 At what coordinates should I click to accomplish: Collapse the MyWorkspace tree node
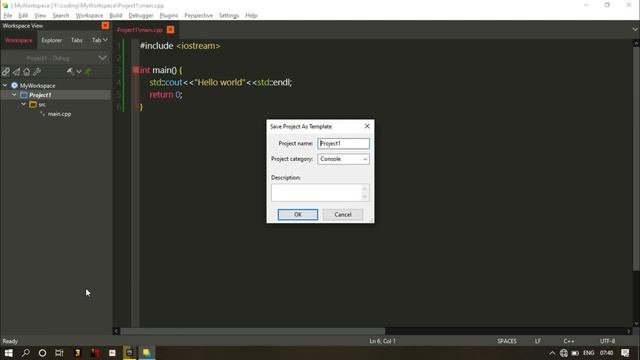pyautogui.click(x=5, y=86)
